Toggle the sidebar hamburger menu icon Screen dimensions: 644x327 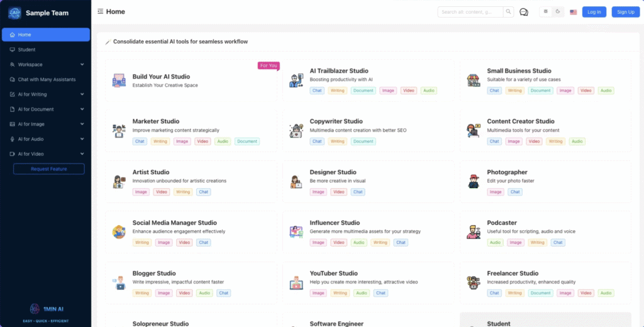(x=101, y=11)
